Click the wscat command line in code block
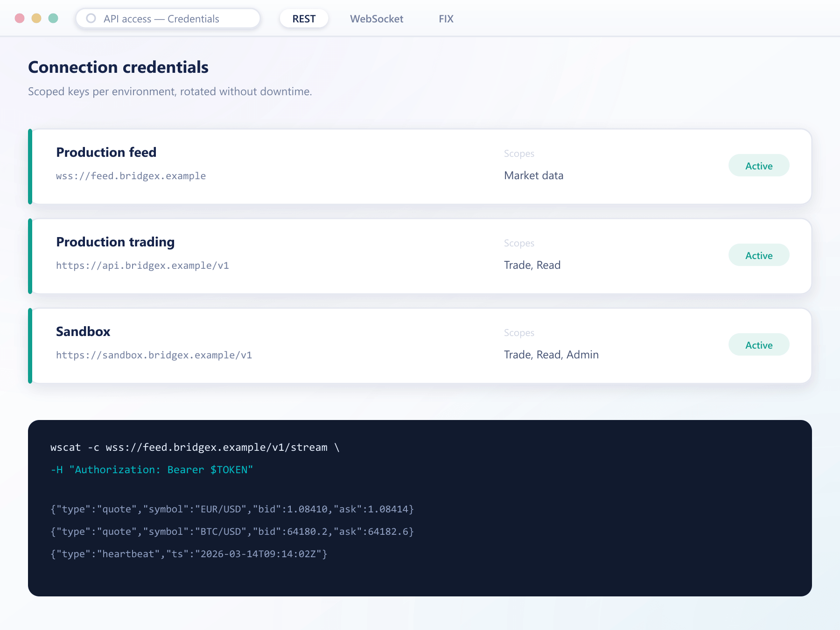The width and height of the screenshot is (840, 630). [x=195, y=447]
